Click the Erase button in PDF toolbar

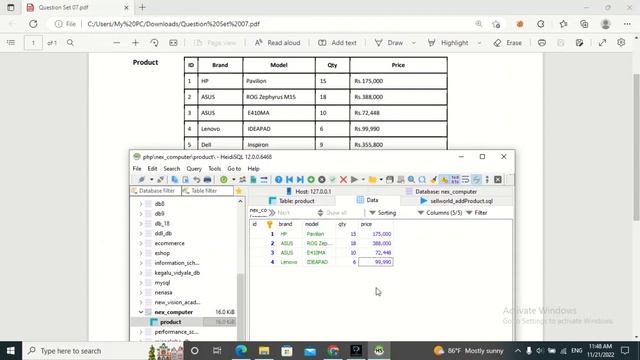507,42
